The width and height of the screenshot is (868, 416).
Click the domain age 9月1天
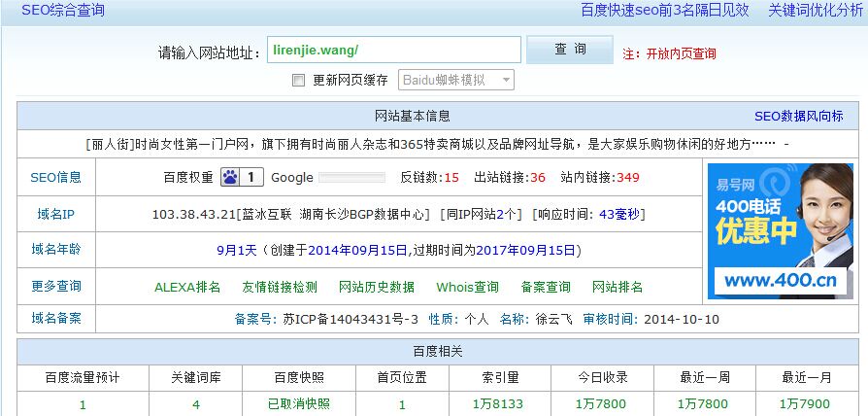point(237,251)
